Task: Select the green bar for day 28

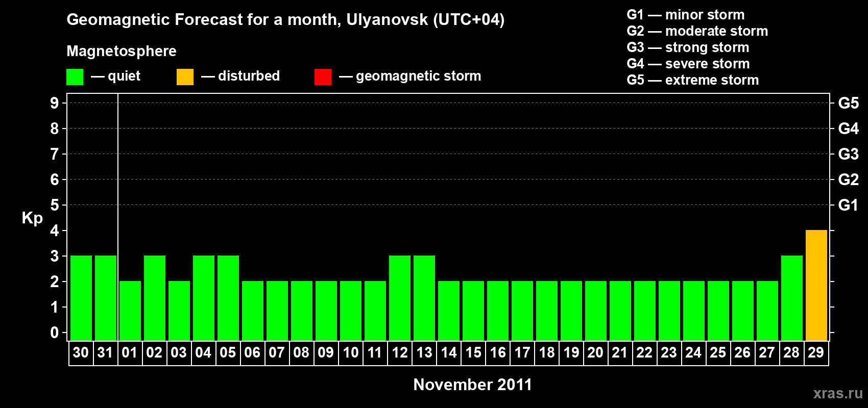Action: pos(792,298)
